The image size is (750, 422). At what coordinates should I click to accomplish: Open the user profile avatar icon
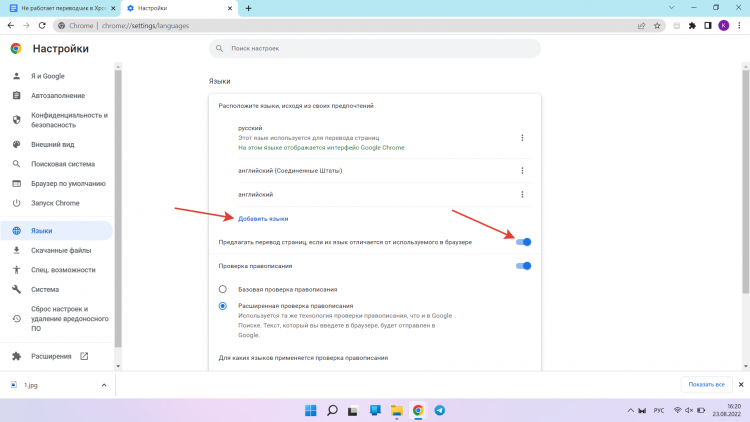tap(723, 25)
